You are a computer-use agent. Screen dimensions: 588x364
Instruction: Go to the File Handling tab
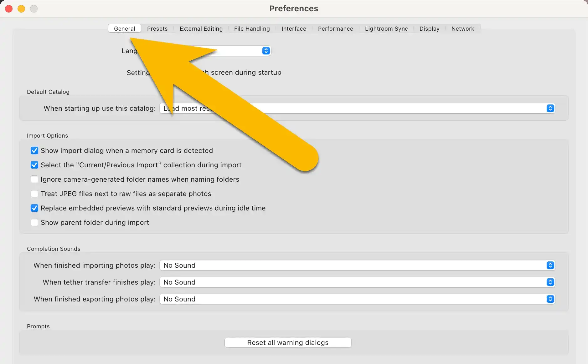point(252,28)
